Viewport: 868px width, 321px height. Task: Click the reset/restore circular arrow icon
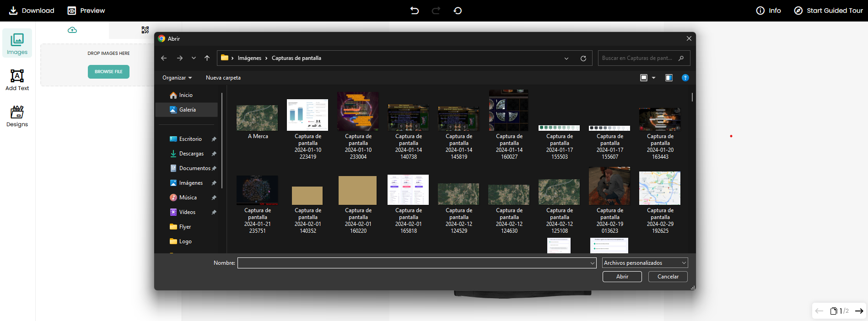pyautogui.click(x=458, y=11)
